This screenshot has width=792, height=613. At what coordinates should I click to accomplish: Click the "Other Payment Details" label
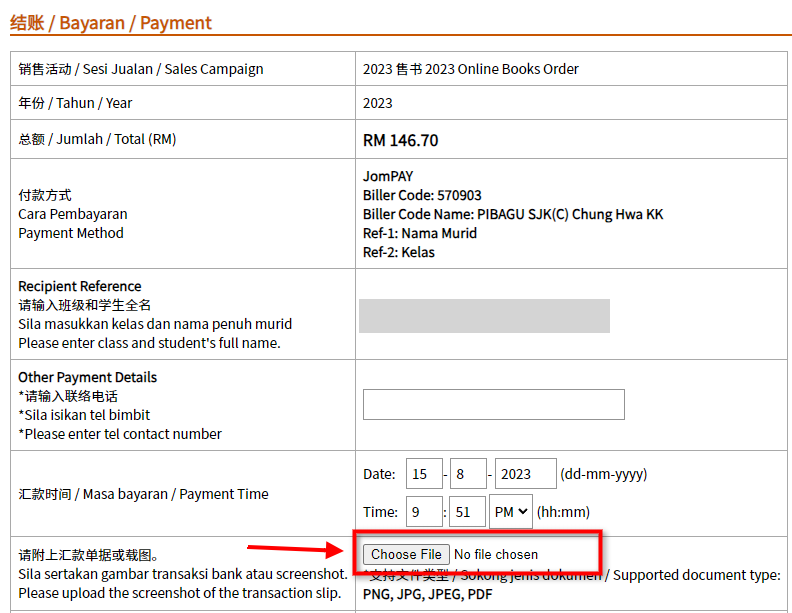click(87, 377)
